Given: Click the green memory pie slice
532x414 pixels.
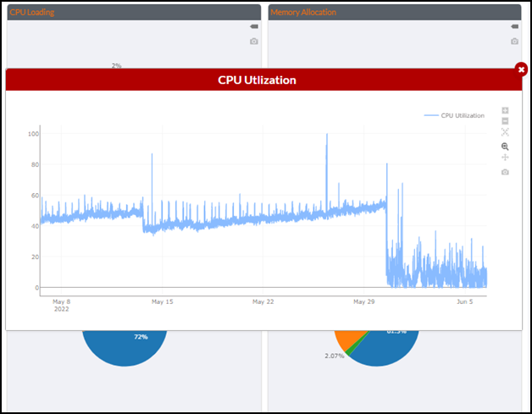Looking at the screenshot, I should coord(350,352).
